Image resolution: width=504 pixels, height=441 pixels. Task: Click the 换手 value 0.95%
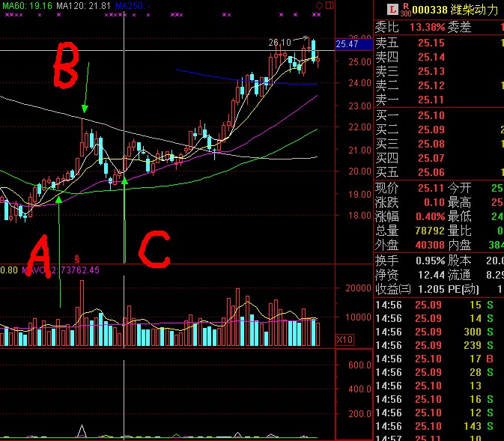tap(430, 261)
